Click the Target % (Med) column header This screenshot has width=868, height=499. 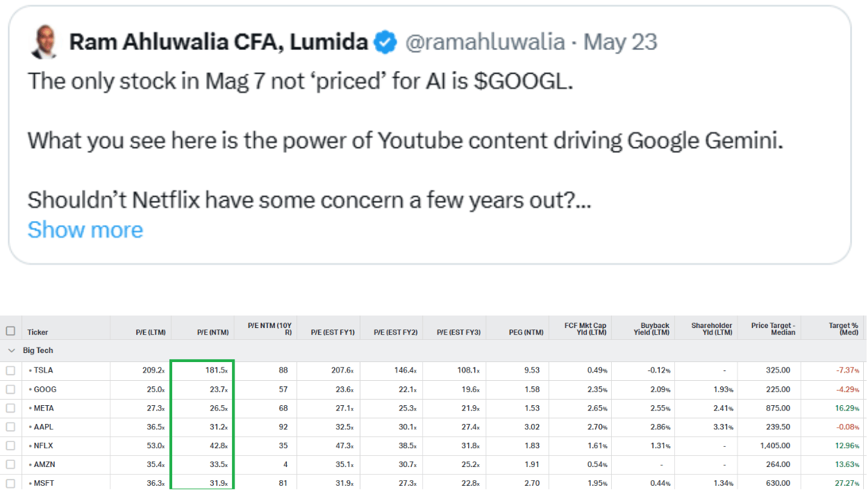tap(843, 328)
